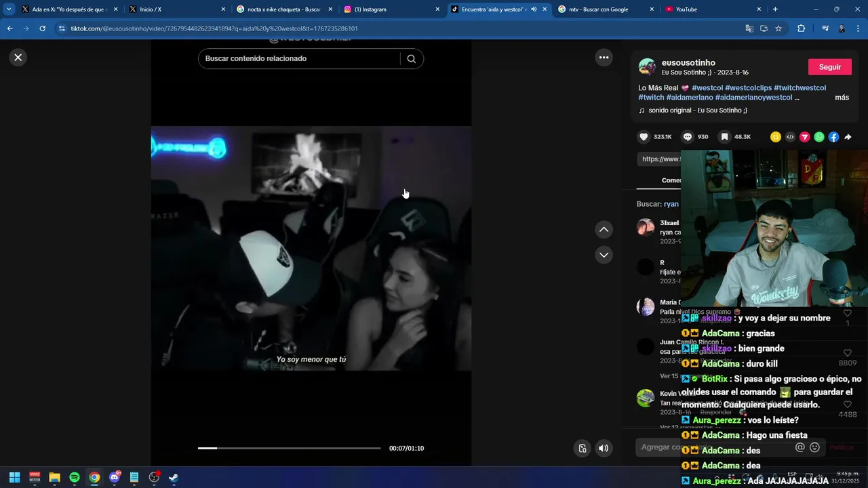Open the #westcol hashtag
The image size is (868, 488).
click(x=707, y=88)
